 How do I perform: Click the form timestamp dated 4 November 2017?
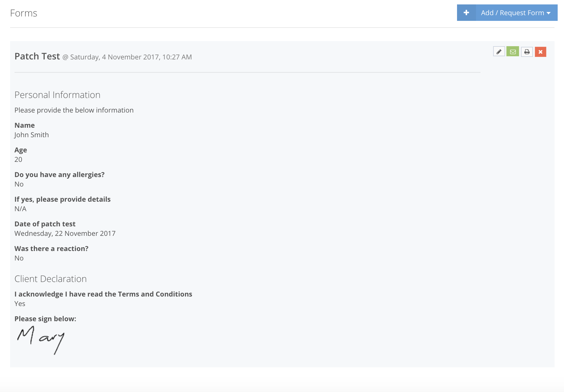point(127,57)
